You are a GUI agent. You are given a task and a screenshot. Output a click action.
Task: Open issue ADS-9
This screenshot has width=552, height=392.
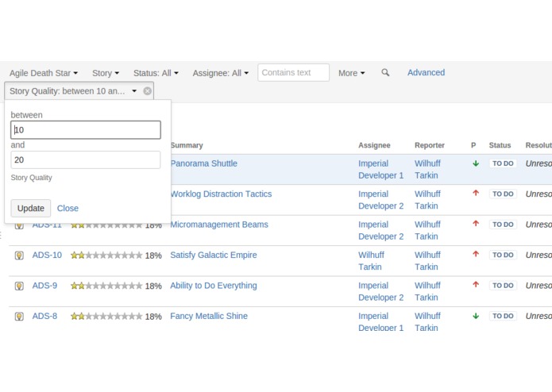pos(44,286)
